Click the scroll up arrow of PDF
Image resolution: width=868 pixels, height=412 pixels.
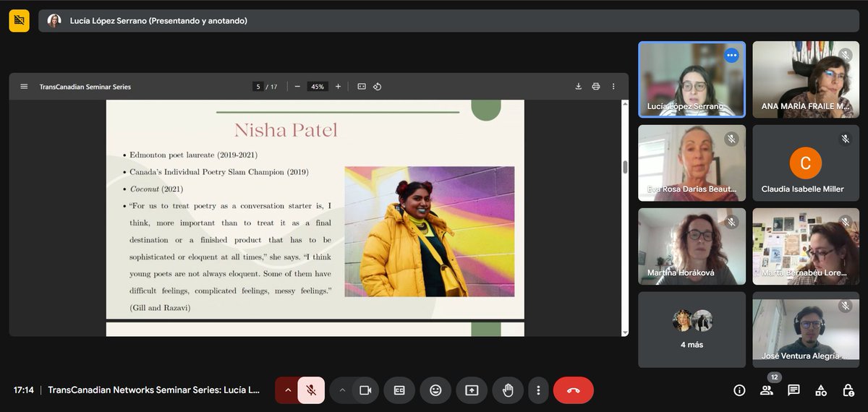625,104
